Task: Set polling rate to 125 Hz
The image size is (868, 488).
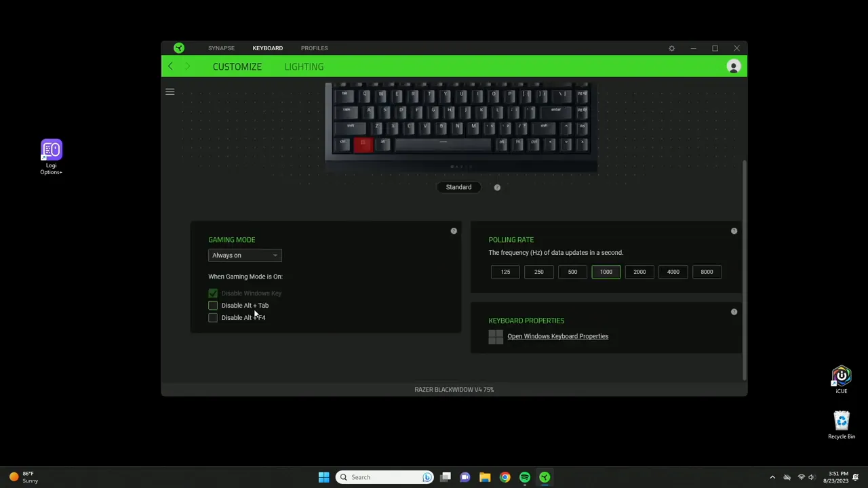Action: [505, 272]
